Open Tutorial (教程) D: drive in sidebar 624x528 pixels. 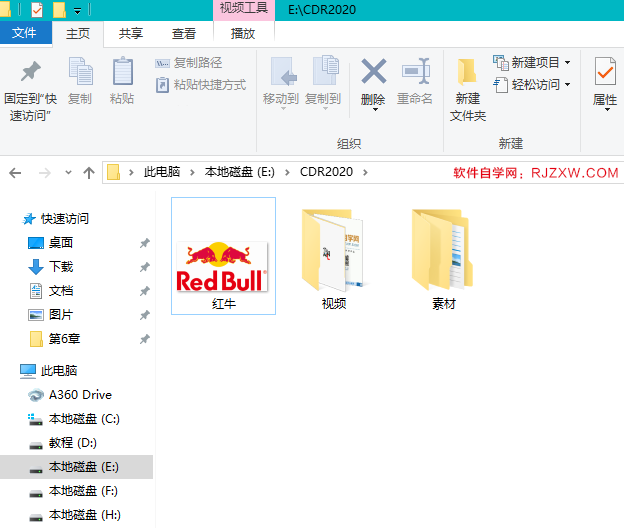click(63, 443)
